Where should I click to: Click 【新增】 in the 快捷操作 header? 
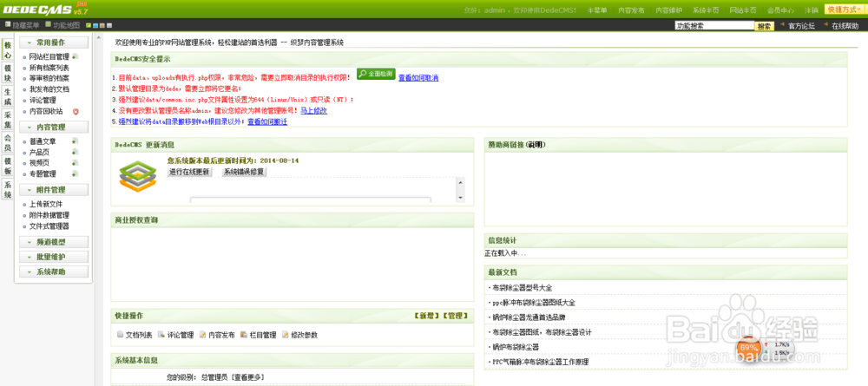427,316
